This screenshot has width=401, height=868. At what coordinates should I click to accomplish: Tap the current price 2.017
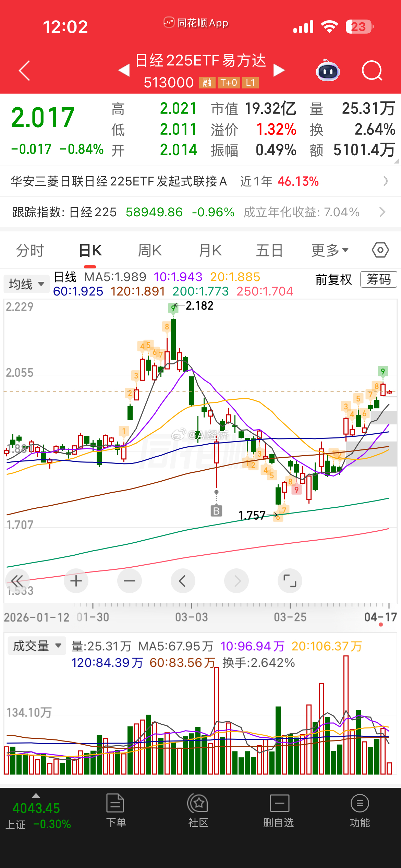42,118
